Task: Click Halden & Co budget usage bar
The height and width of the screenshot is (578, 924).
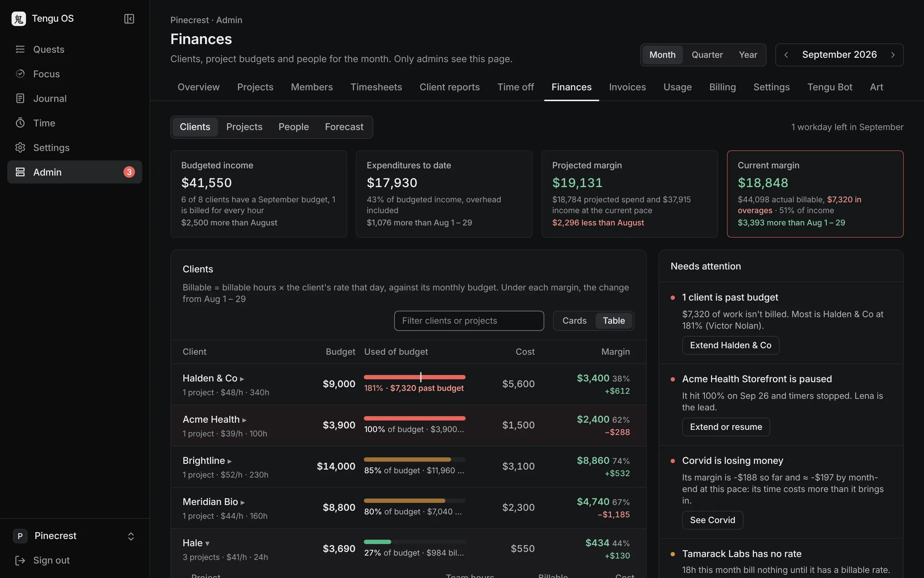Action: (415, 377)
